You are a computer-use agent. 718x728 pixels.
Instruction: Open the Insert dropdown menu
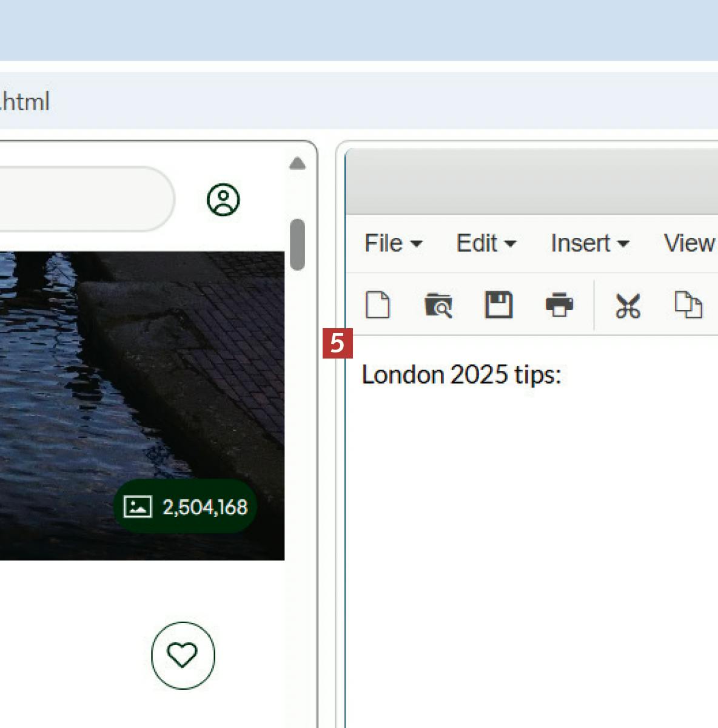(x=589, y=243)
